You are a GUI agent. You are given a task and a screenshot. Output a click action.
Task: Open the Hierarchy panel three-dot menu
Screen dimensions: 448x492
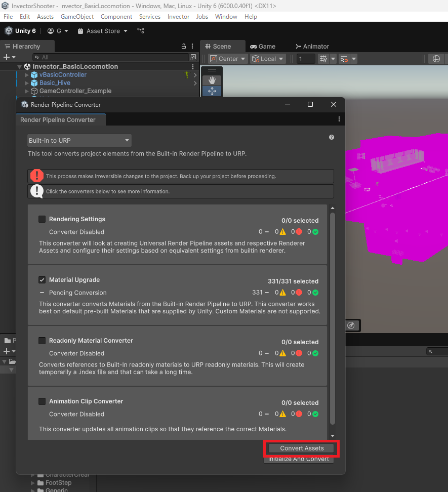coord(192,46)
